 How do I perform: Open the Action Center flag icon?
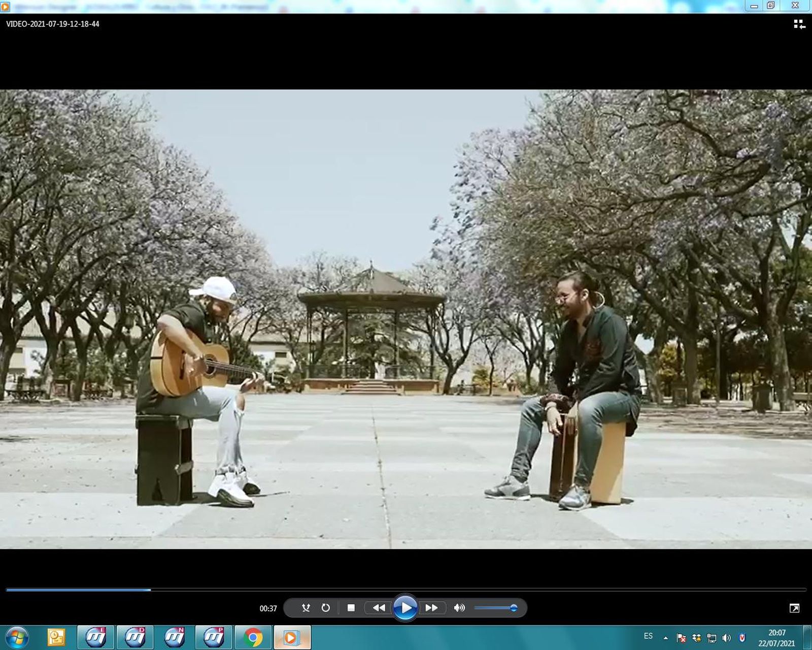(x=681, y=638)
